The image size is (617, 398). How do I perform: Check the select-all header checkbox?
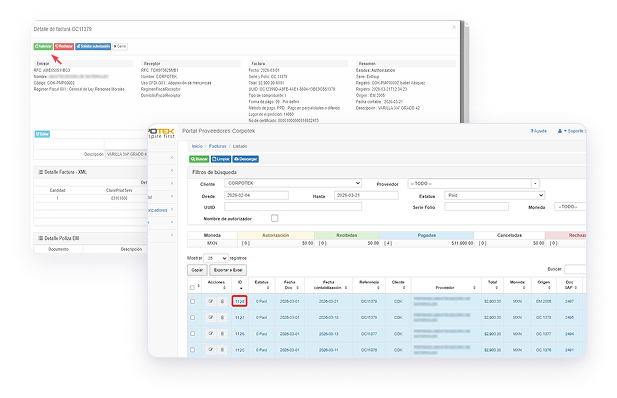tap(192, 287)
